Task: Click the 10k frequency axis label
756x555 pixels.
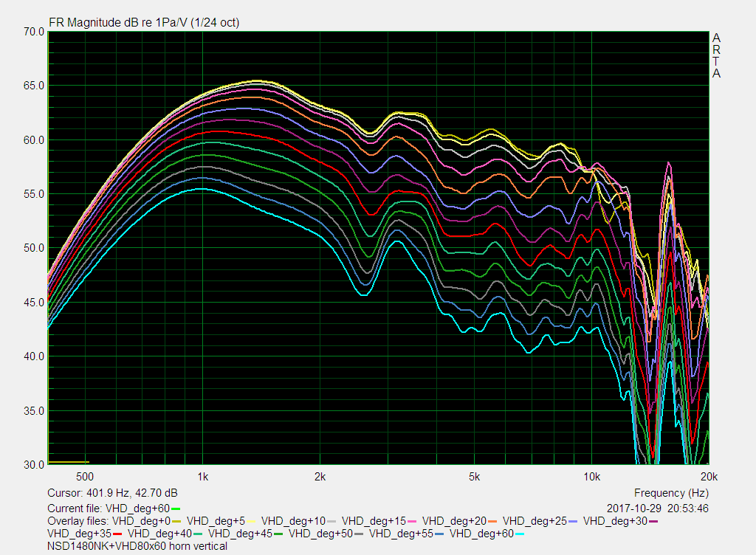Action: tap(591, 477)
